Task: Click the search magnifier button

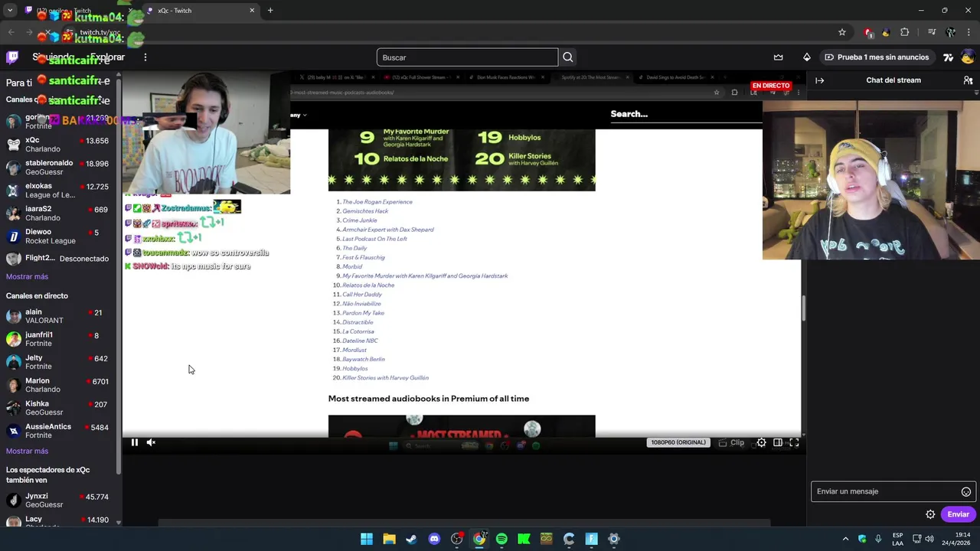Action: pyautogui.click(x=567, y=57)
